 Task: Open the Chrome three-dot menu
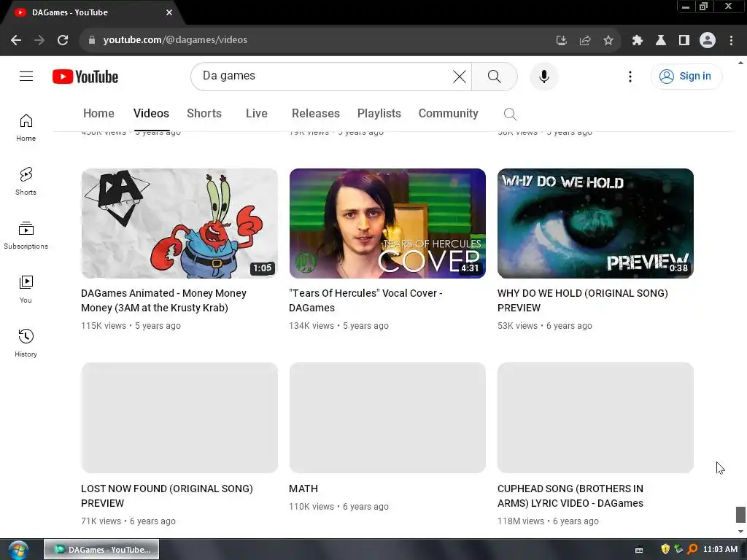[x=731, y=40]
